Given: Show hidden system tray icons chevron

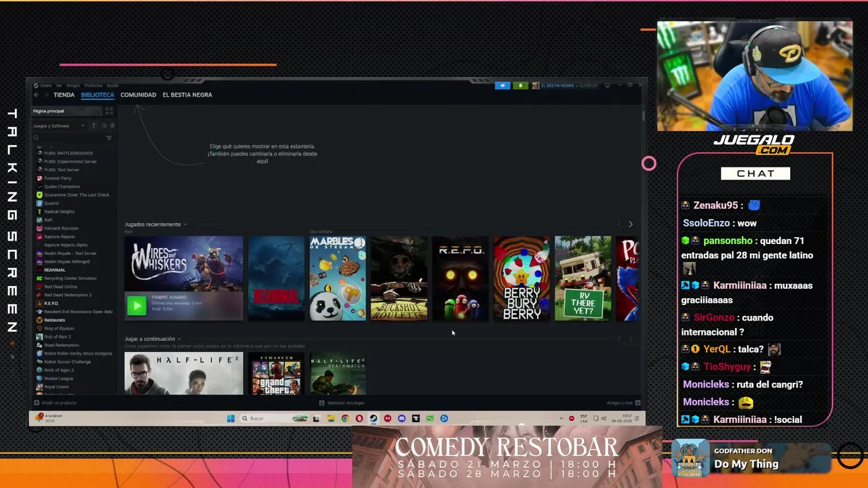Looking at the screenshot, I should 561,418.
